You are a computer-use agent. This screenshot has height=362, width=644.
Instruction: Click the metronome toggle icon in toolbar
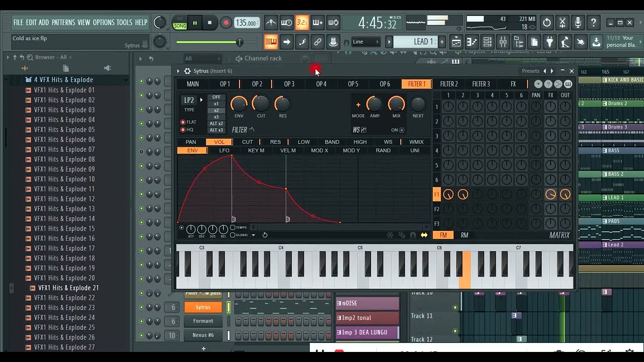click(271, 23)
